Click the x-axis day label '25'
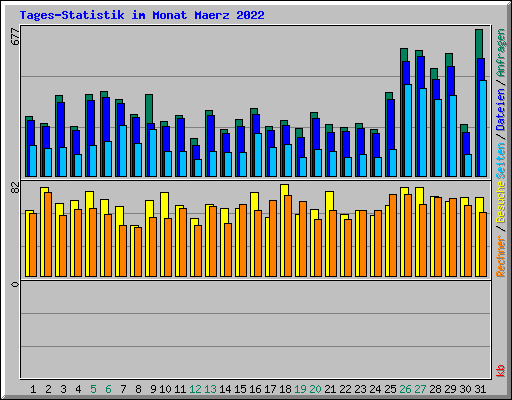Viewport: 512px width, 400px height. (x=390, y=389)
